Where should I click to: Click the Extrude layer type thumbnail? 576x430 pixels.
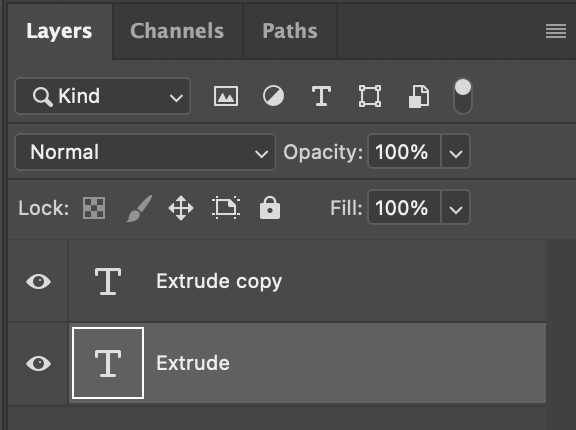(x=108, y=363)
